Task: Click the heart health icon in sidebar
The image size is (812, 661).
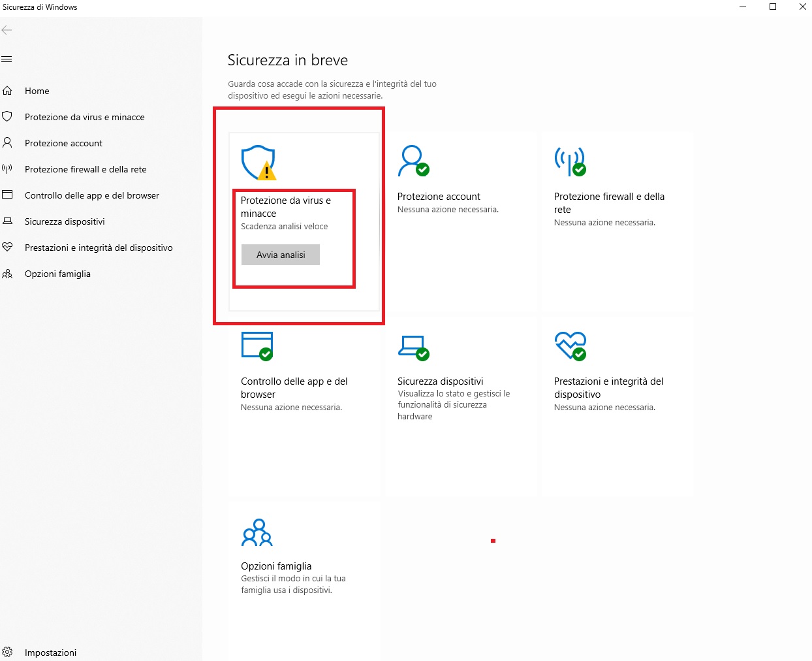Action: [x=8, y=248]
